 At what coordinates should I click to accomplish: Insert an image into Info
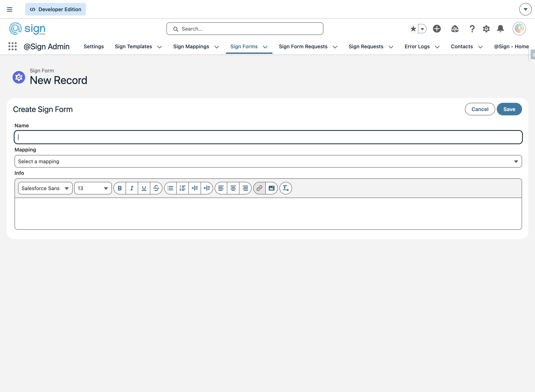[272, 188]
